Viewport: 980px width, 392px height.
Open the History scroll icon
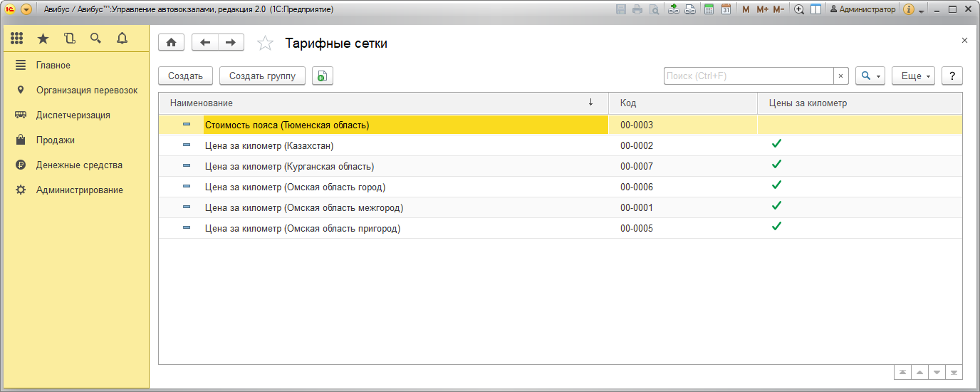coord(69,38)
